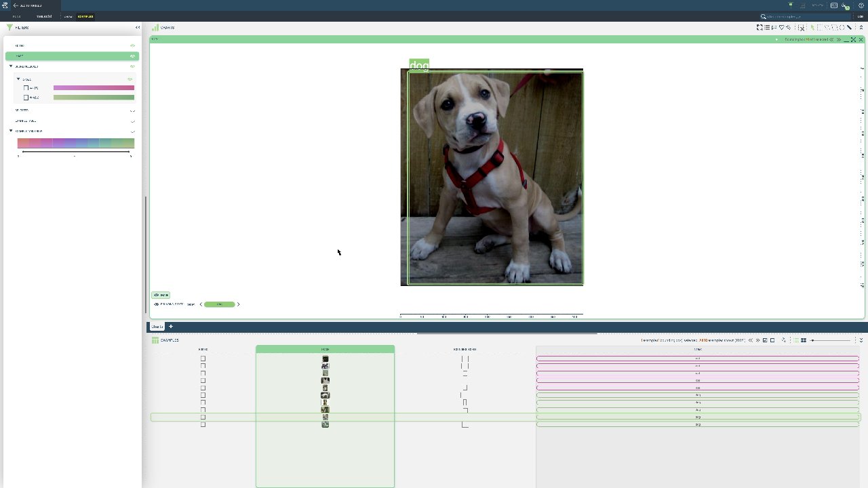Image resolution: width=868 pixels, height=488 pixels.
Task: Add a new tab with plus button
Action: click(x=171, y=327)
